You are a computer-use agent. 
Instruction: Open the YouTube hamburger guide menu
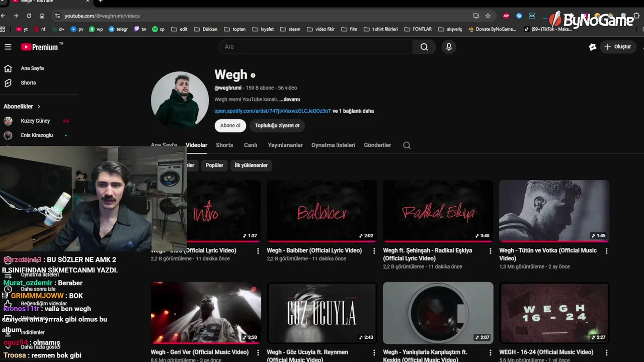pyautogui.click(x=8, y=47)
